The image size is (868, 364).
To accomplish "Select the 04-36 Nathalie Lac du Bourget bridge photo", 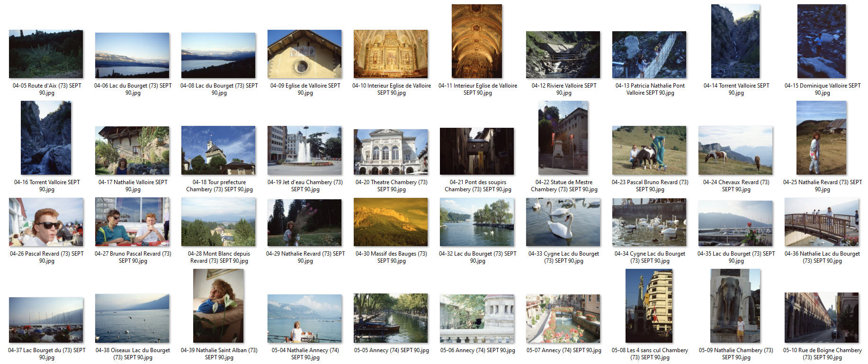I will [x=822, y=222].
